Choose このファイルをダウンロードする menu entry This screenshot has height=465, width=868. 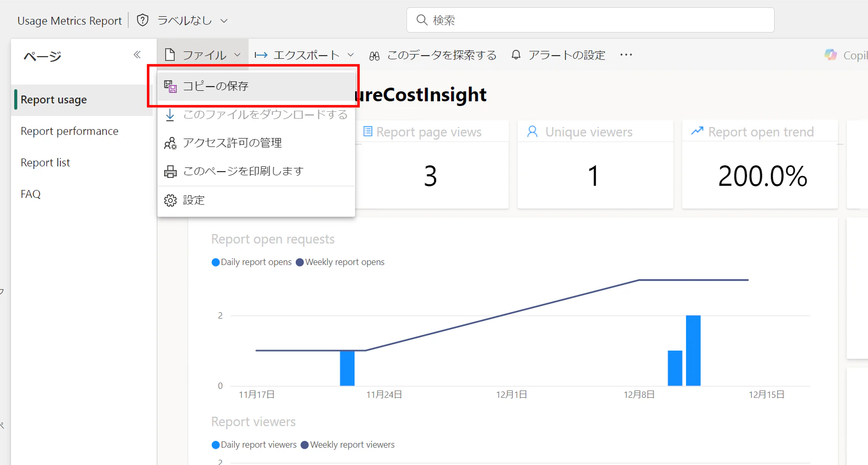pos(256,114)
